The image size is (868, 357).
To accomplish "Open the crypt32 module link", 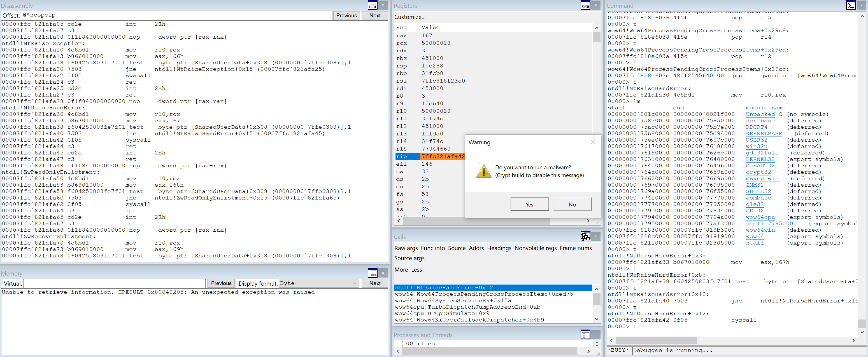I will click(x=758, y=172).
